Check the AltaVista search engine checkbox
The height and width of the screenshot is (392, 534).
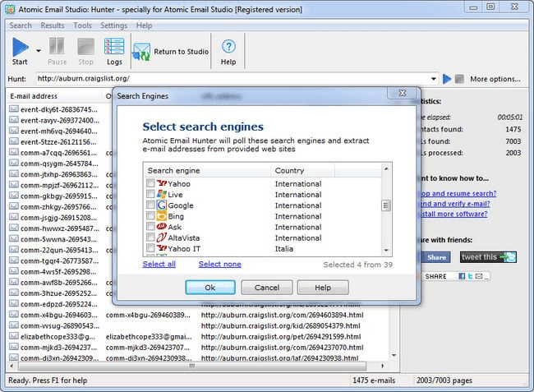[x=150, y=238]
